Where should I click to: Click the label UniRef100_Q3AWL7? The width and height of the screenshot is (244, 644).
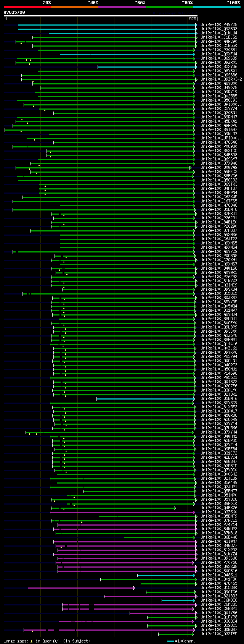click(x=219, y=411)
